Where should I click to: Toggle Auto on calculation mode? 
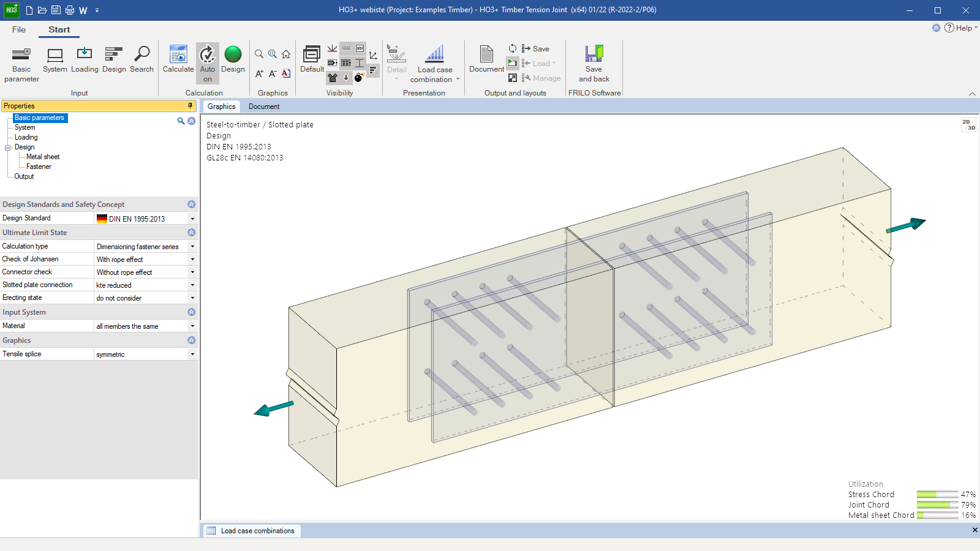(x=208, y=64)
